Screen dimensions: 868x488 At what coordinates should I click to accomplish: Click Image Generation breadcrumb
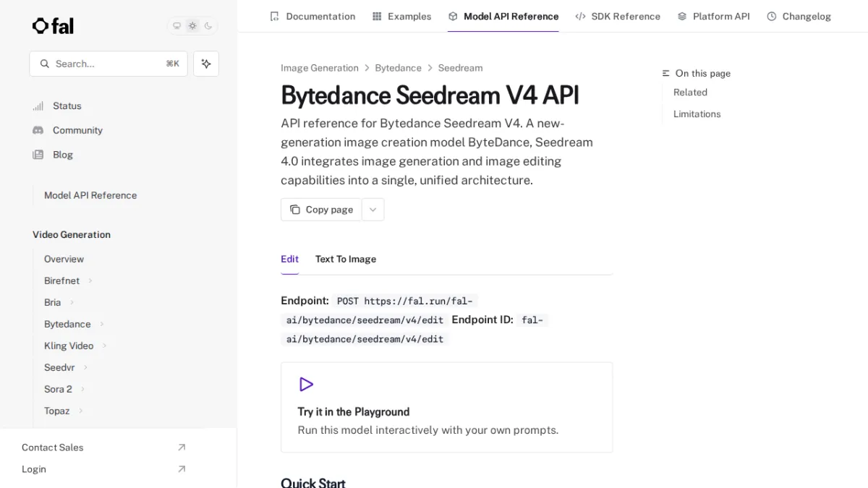tap(320, 68)
